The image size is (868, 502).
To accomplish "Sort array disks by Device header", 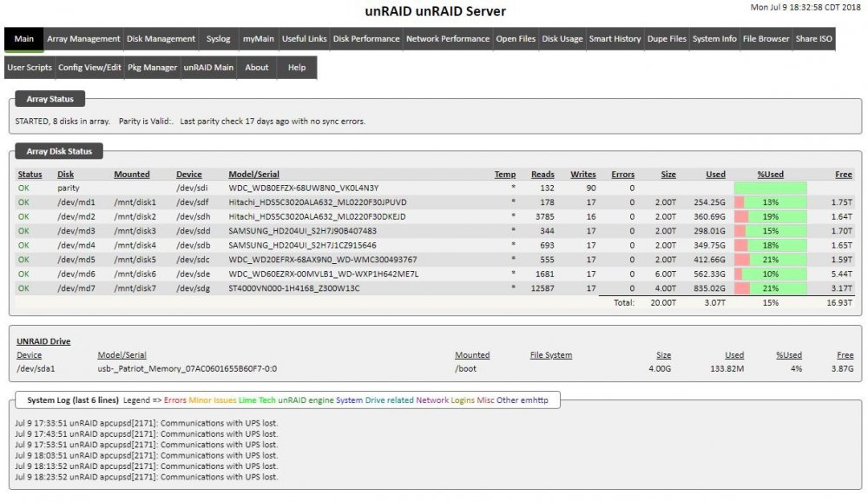I will pyautogui.click(x=188, y=174).
